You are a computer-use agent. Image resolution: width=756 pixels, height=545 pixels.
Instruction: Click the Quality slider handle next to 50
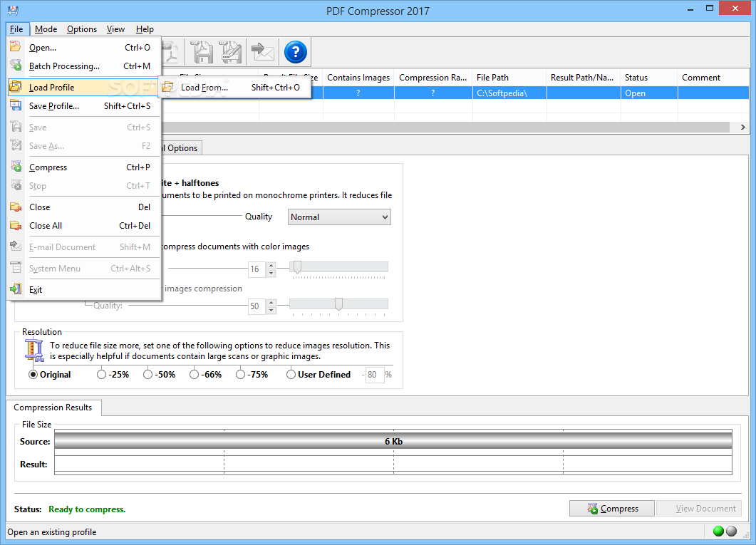pos(339,304)
